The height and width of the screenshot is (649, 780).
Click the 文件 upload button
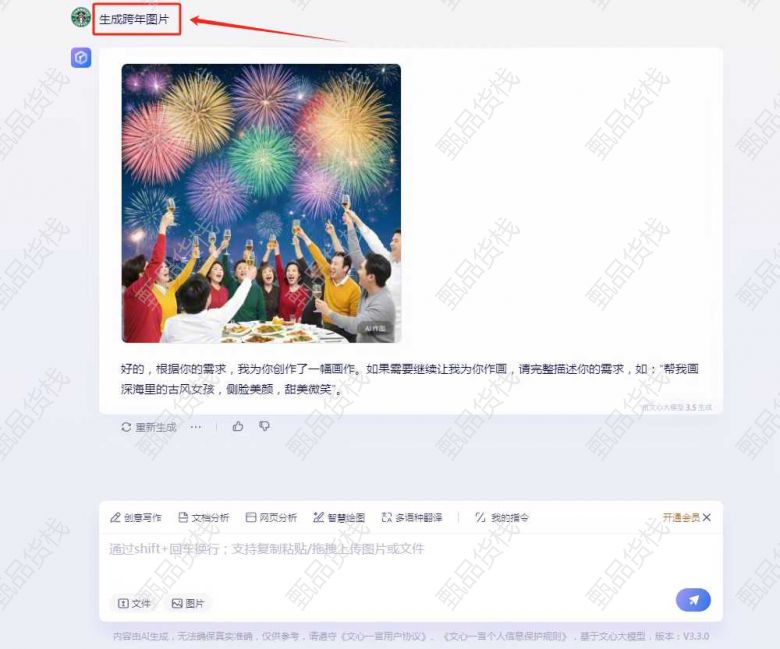click(134, 603)
